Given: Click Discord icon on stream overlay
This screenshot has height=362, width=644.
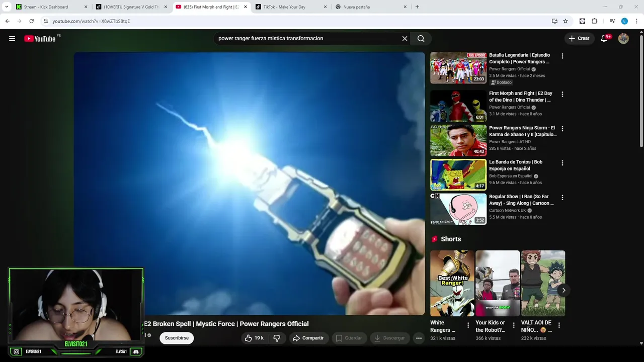Looking at the screenshot, I should click(136, 352).
